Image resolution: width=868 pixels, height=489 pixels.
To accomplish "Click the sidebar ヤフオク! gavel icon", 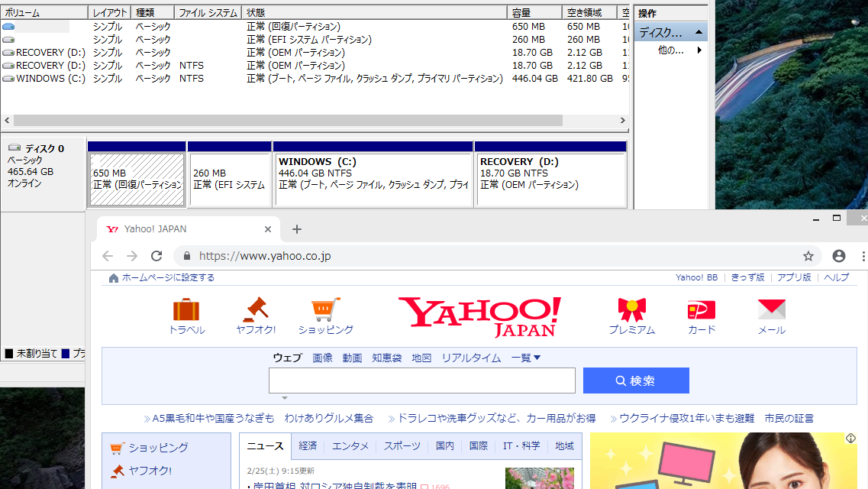I will click(117, 471).
